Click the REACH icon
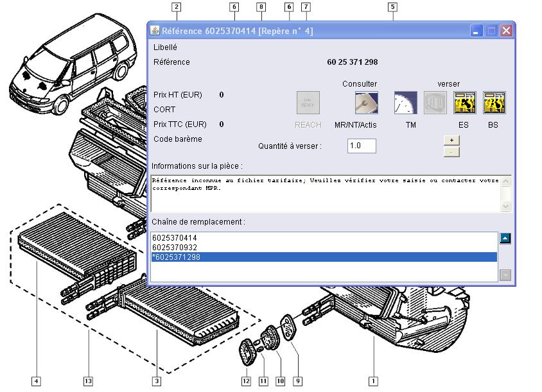 coord(308,103)
